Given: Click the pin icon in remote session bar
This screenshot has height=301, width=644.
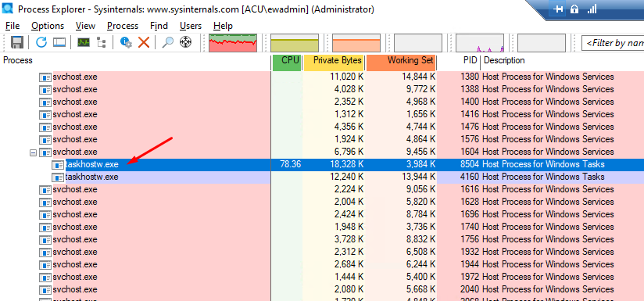Looking at the screenshot, I should [558, 9].
